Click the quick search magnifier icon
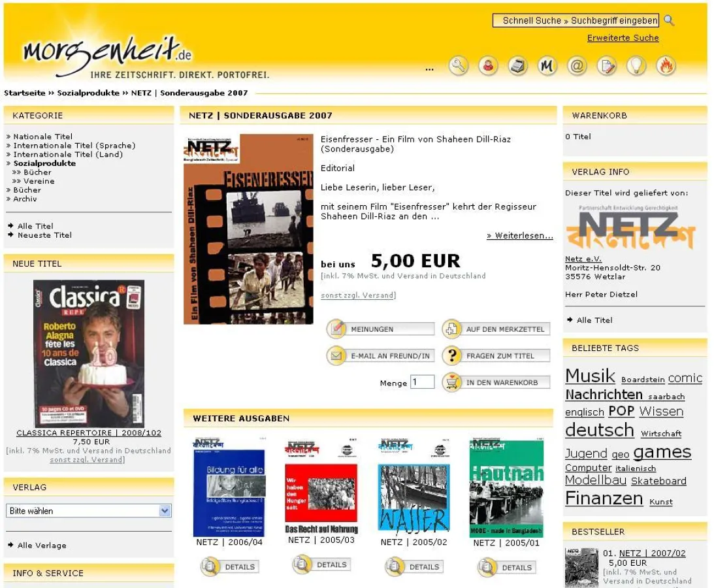The width and height of the screenshot is (714, 588). tap(668, 20)
